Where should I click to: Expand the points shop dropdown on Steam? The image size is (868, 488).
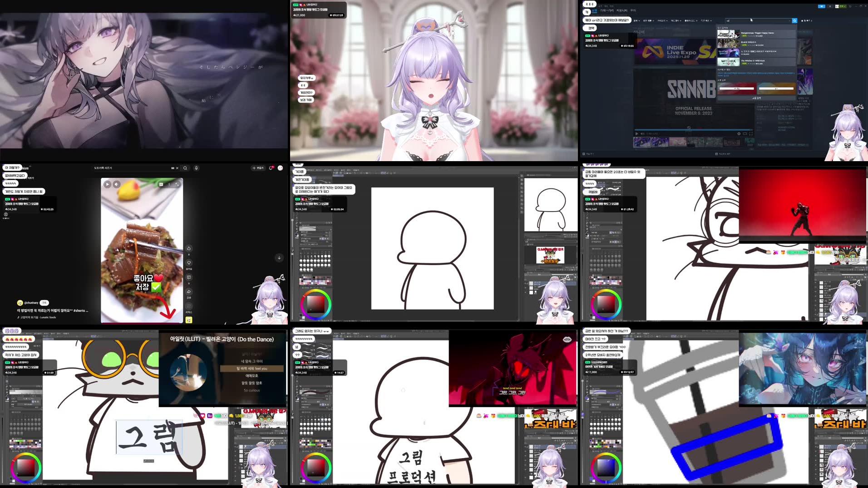(x=691, y=21)
